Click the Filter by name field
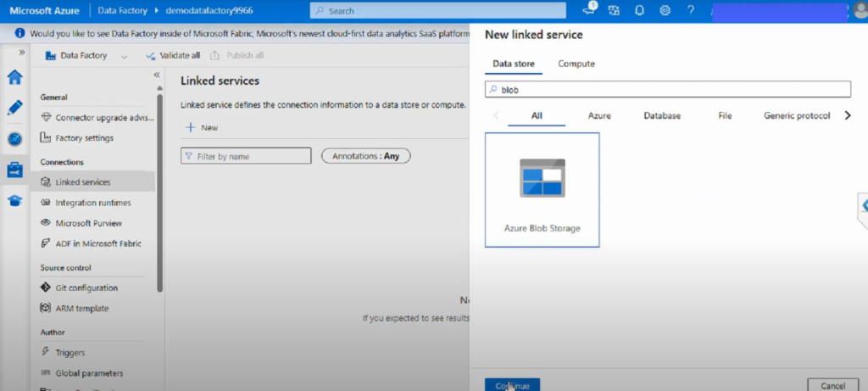This screenshot has width=868, height=391. pyautogui.click(x=246, y=156)
